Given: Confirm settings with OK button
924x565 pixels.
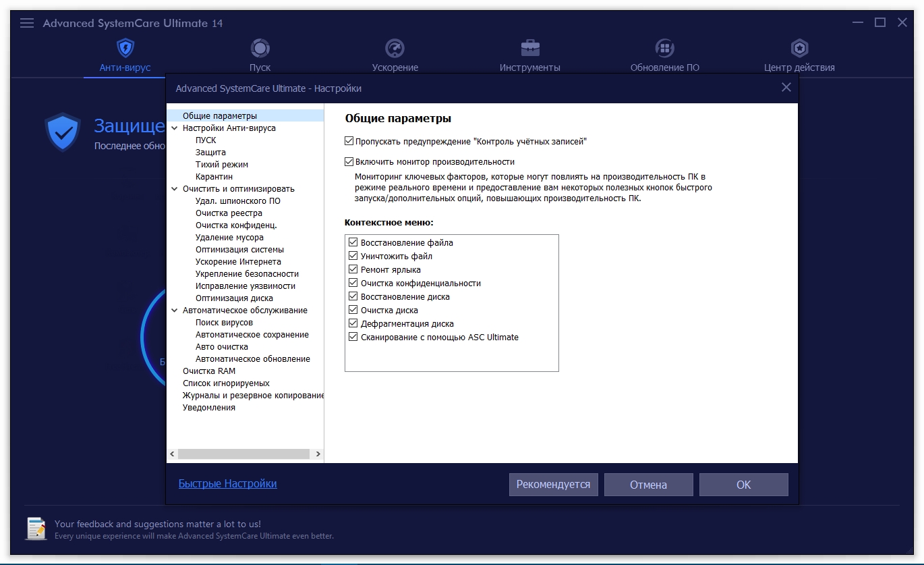Looking at the screenshot, I should 743,485.
